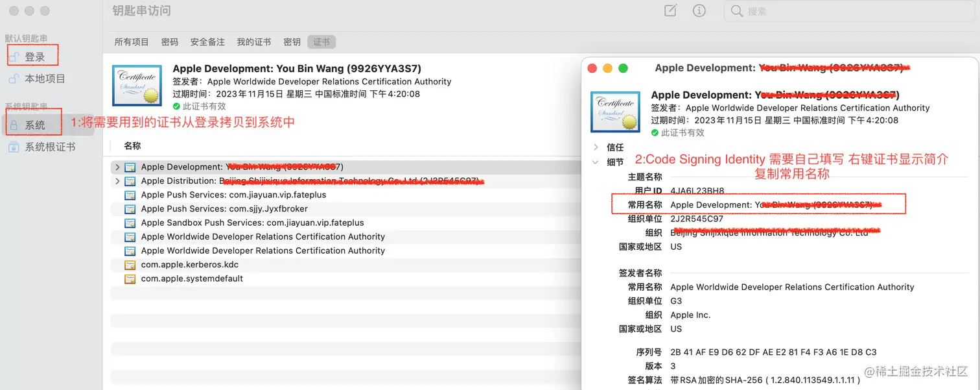Switch to the 密码 tab
980x390 pixels.
(x=170, y=42)
